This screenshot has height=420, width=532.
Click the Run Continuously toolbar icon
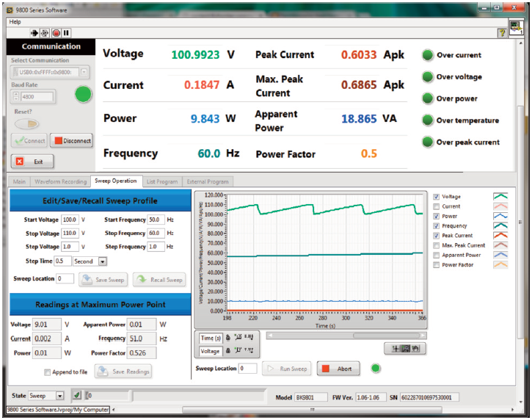pyautogui.click(x=45, y=33)
